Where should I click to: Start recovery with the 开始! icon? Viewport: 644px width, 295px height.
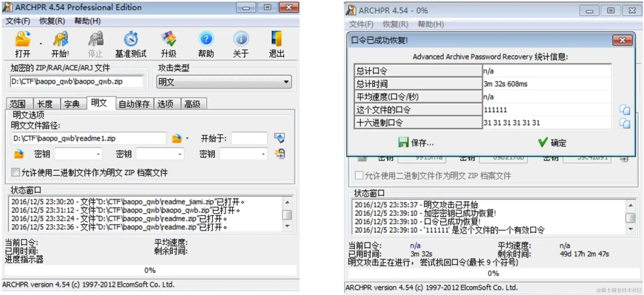click(x=60, y=39)
